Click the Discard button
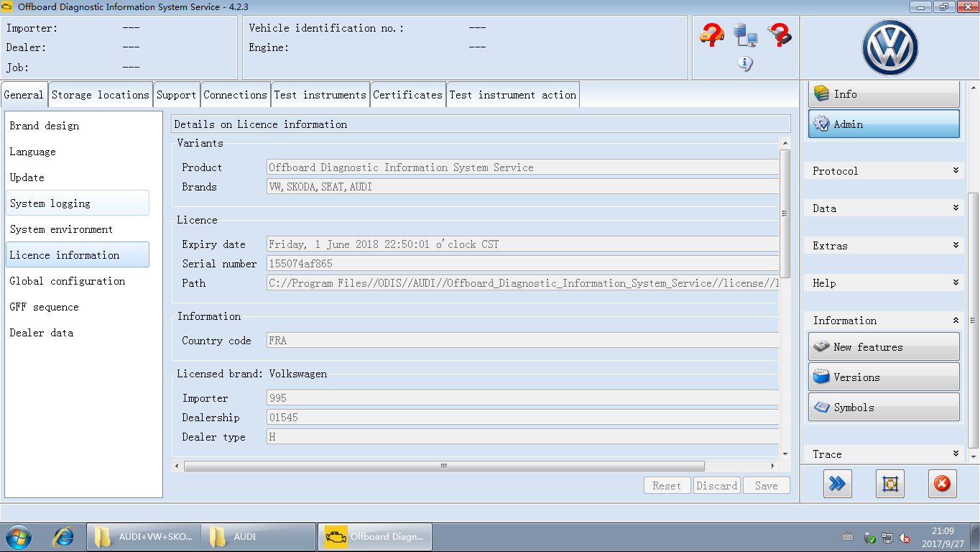The height and width of the screenshot is (552, 980). click(x=717, y=486)
